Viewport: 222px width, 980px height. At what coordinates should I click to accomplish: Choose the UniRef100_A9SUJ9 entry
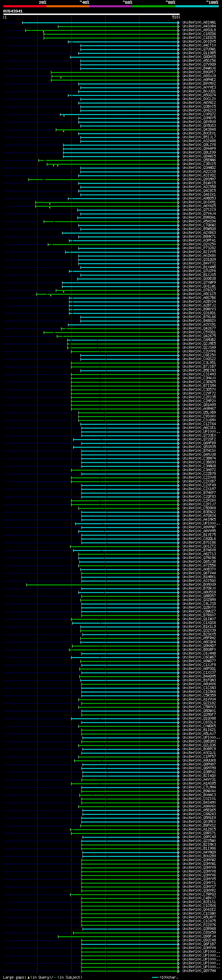coord(199,76)
